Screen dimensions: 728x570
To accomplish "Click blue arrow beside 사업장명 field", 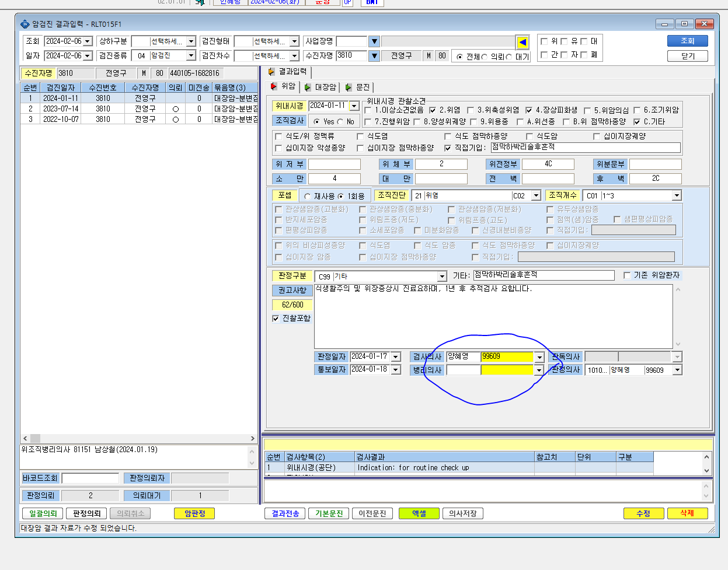I will pos(375,41).
